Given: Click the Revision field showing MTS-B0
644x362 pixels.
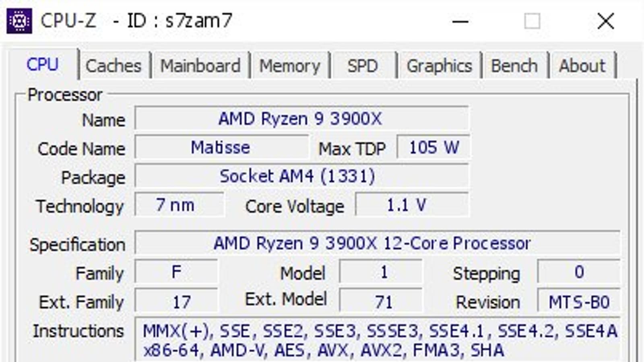Looking at the screenshot, I should tap(578, 302).
